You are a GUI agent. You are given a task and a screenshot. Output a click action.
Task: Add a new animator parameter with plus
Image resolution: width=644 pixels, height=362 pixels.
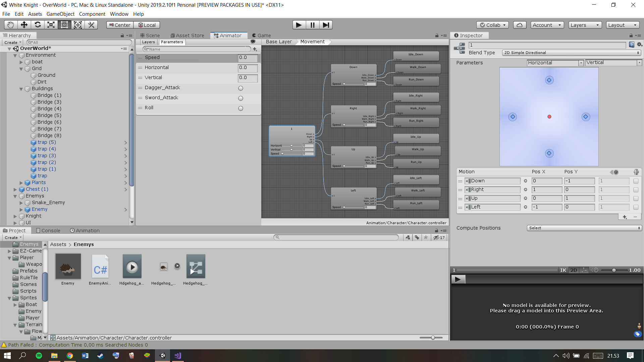click(x=255, y=49)
